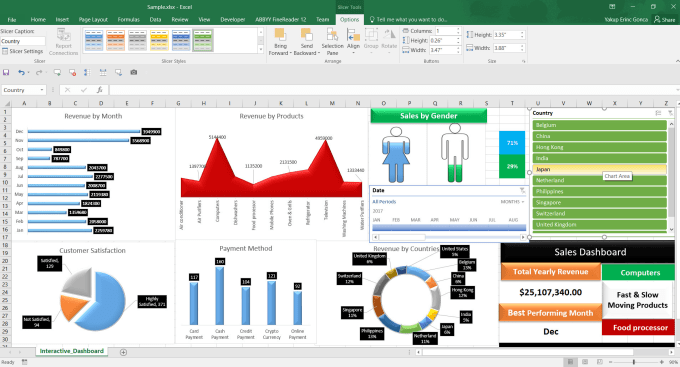Click the Food processor label
Screen dimensions: 680x367
point(640,328)
